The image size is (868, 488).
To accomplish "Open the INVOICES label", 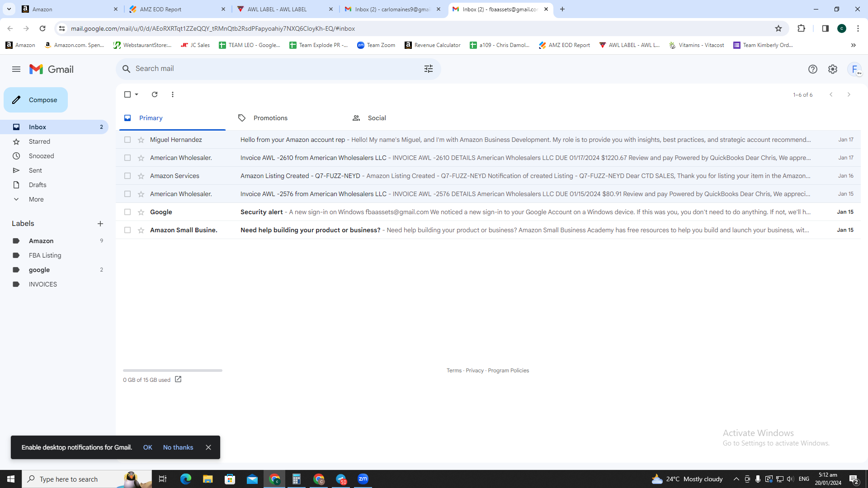I will tap(54, 284).
